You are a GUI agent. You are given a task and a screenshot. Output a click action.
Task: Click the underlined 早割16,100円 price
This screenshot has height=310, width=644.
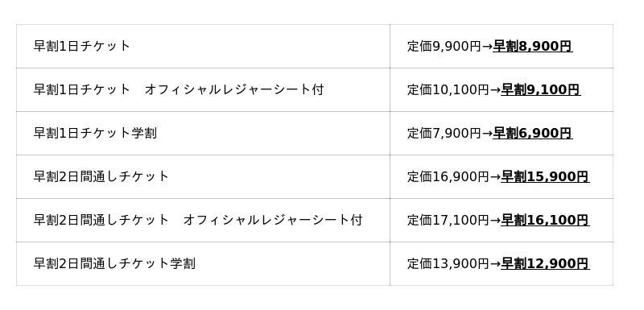(x=546, y=221)
